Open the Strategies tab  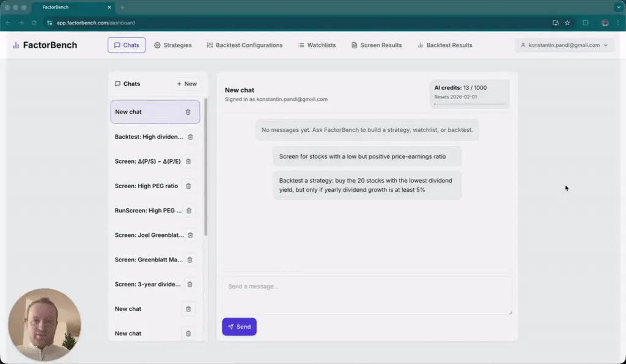173,45
